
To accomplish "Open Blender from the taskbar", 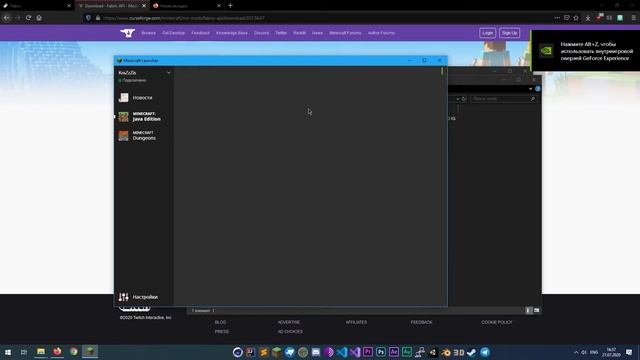I will 446,352.
